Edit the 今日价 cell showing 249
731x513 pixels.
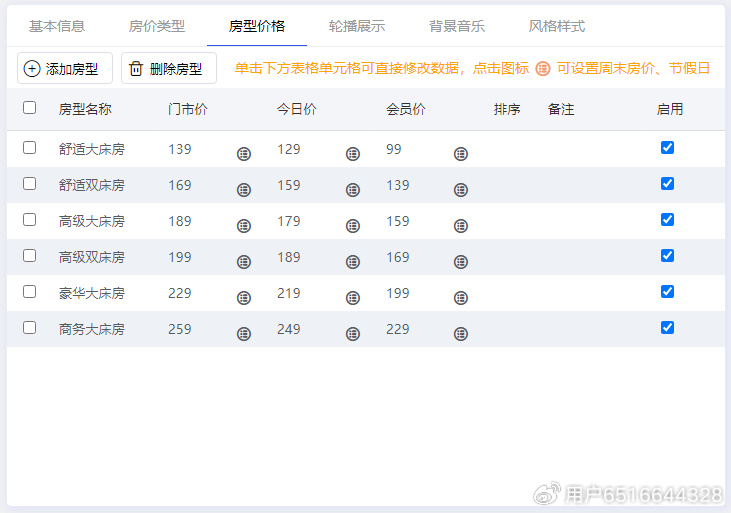tap(289, 329)
